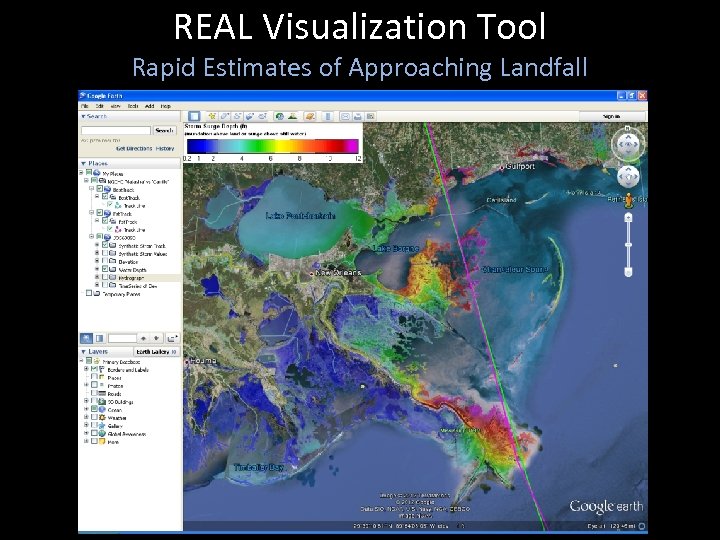Click the Street View pegman icon
This screenshot has width=720, height=540.
click(628, 200)
